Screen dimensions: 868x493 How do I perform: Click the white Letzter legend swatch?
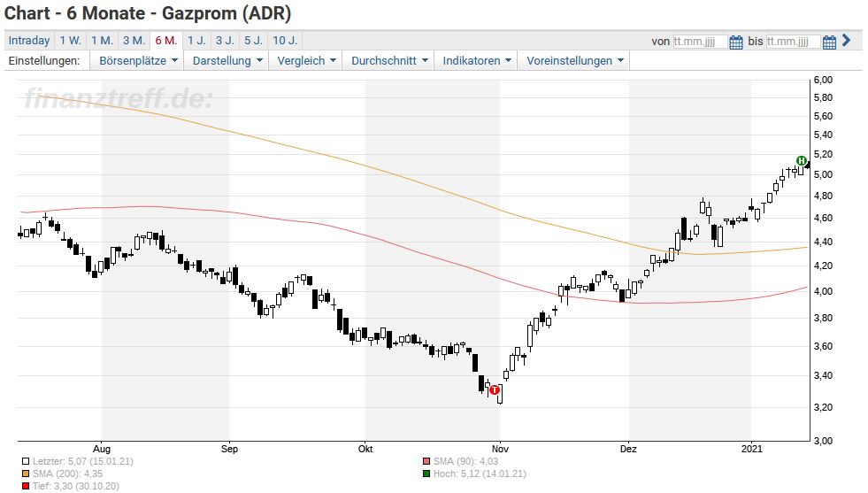[x=26, y=461]
